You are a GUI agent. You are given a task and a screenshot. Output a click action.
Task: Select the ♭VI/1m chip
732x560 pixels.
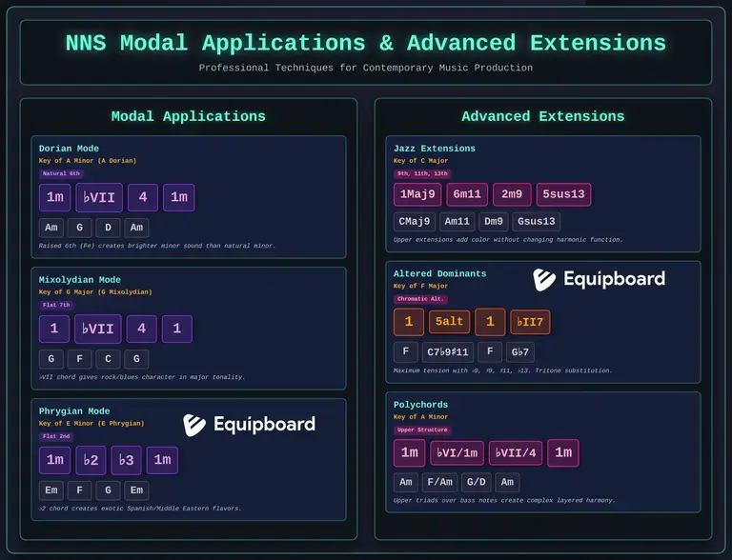coord(457,453)
